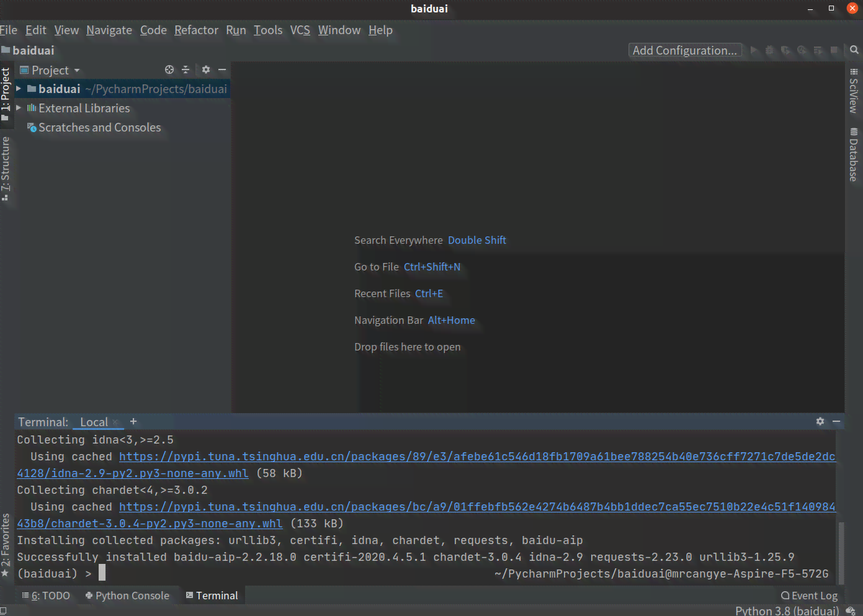Viewport: 863px width, 616px height.
Task: Open the idna-2.9 whl link in terminal
Action: pyautogui.click(x=132, y=473)
